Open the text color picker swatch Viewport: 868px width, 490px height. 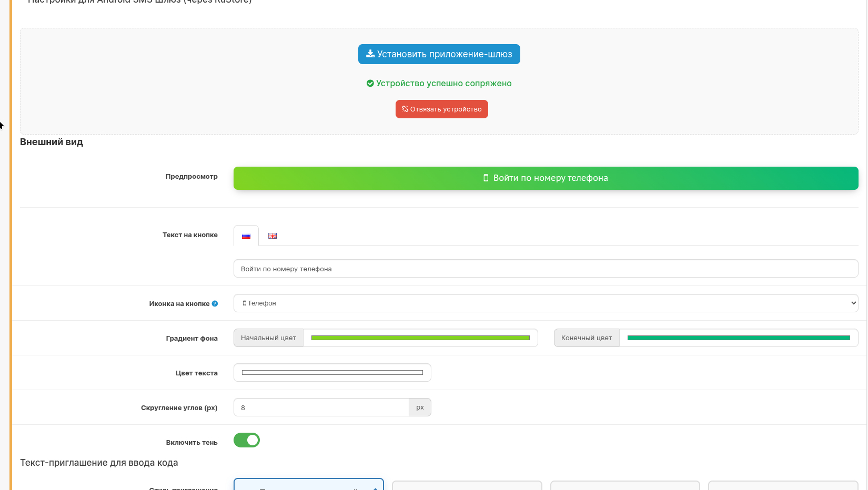pos(332,373)
